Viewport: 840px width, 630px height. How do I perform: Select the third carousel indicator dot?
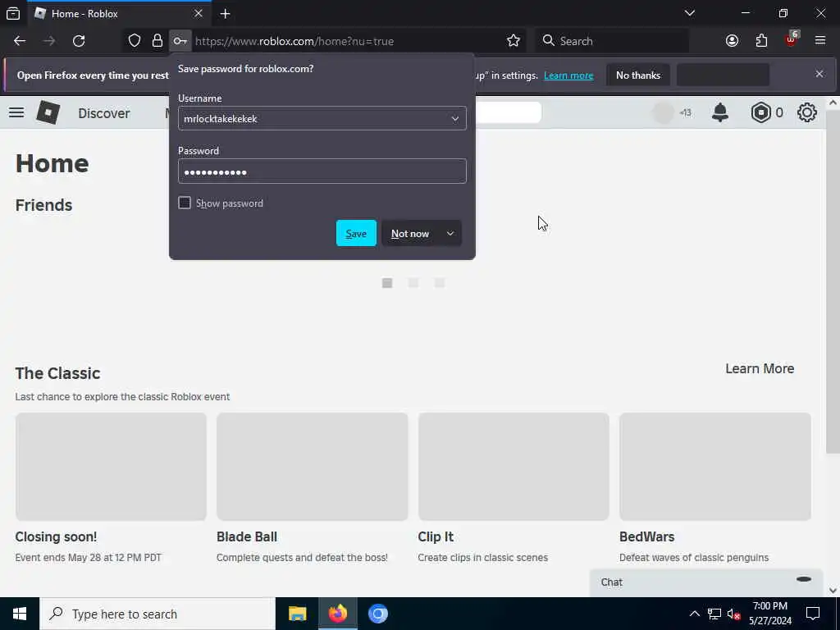click(x=440, y=283)
